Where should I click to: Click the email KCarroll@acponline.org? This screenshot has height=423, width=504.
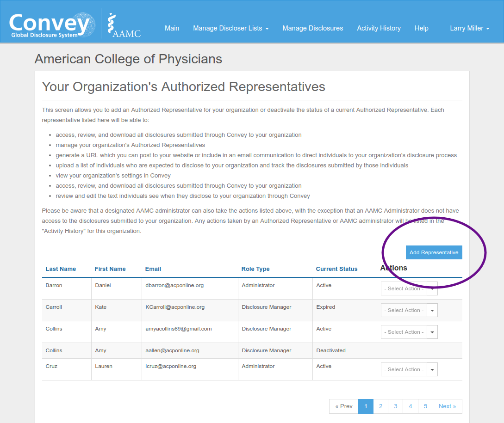[175, 307]
